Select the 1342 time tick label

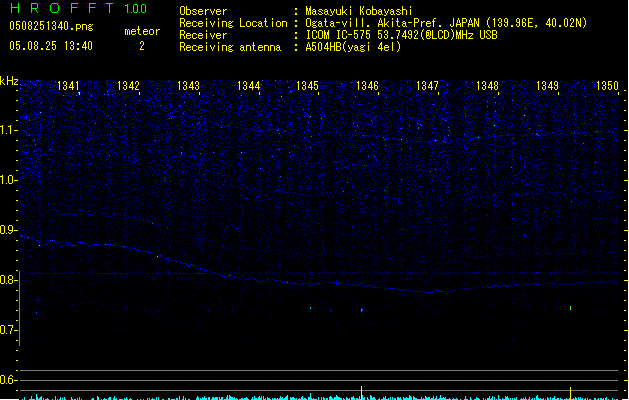(x=128, y=87)
